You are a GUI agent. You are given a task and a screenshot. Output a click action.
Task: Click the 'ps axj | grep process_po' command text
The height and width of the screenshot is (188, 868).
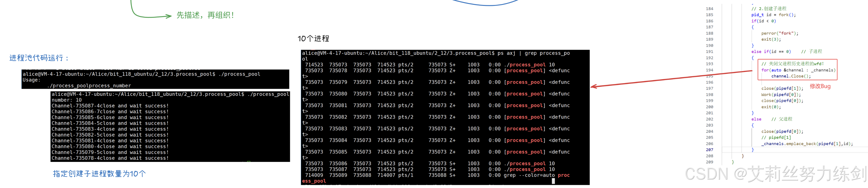(534, 53)
